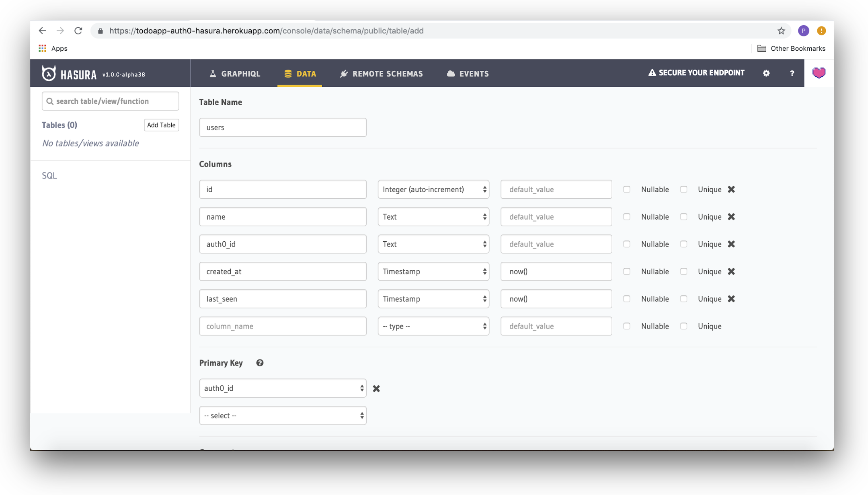Image resolution: width=868 pixels, height=495 pixels.
Task: Click Add Table button
Action: coord(161,125)
